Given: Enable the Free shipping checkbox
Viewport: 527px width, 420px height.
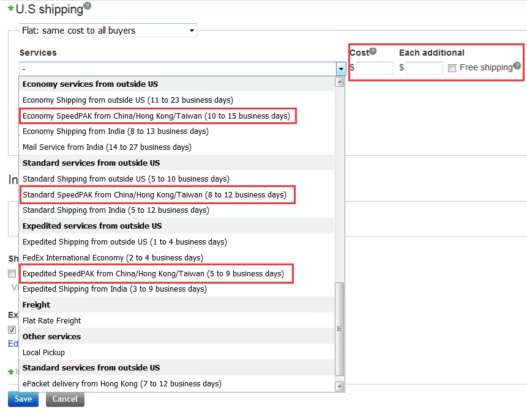Looking at the screenshot, I should click(x=452, y=68).
